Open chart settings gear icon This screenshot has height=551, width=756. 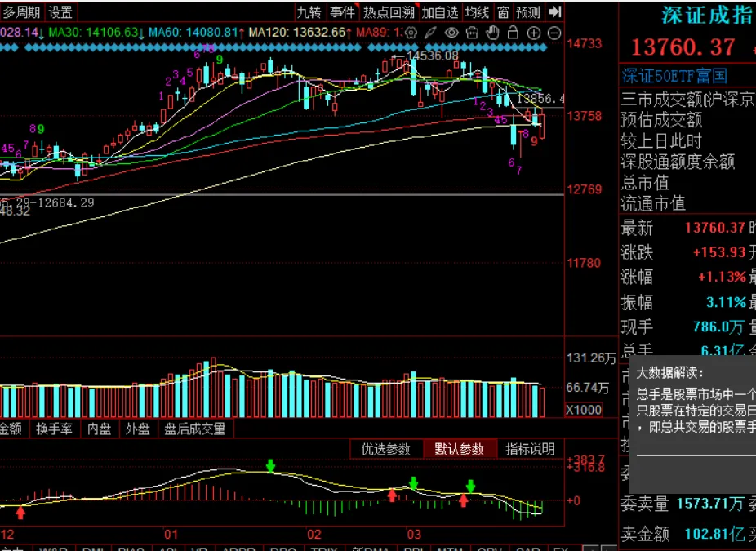pos(411,33)
